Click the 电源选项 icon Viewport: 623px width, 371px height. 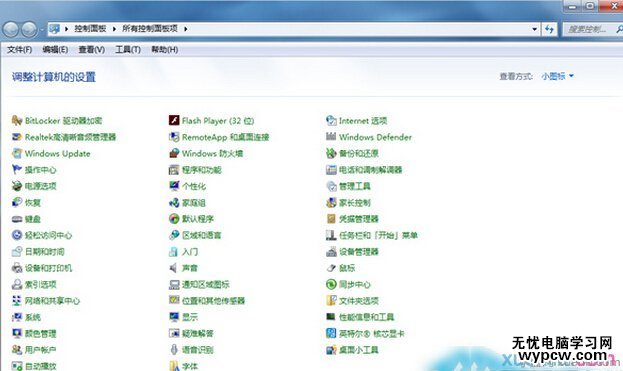click(17, 186)
